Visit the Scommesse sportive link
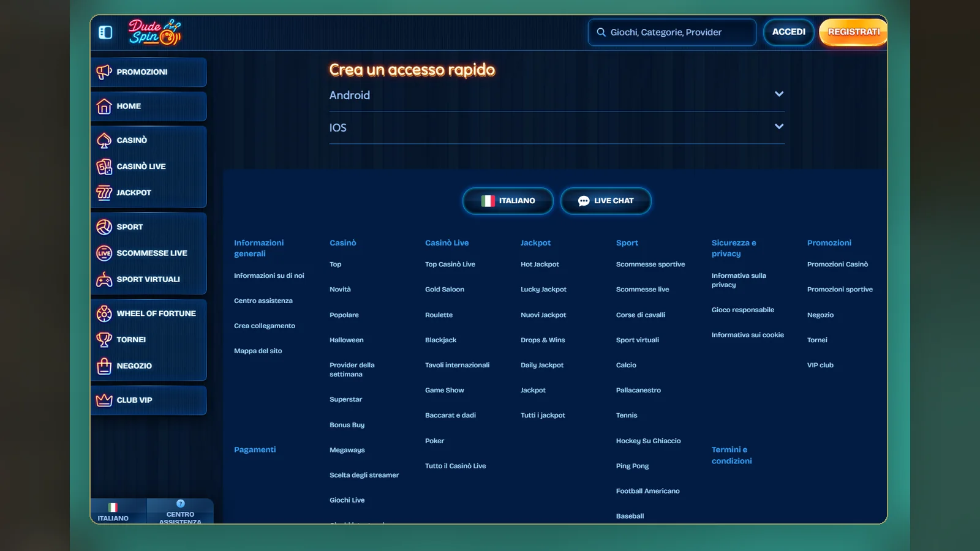 (650, 264)
